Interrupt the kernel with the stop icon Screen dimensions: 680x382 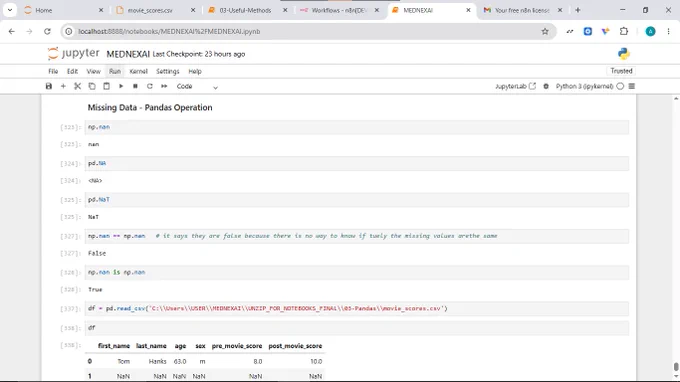[135, 86]
